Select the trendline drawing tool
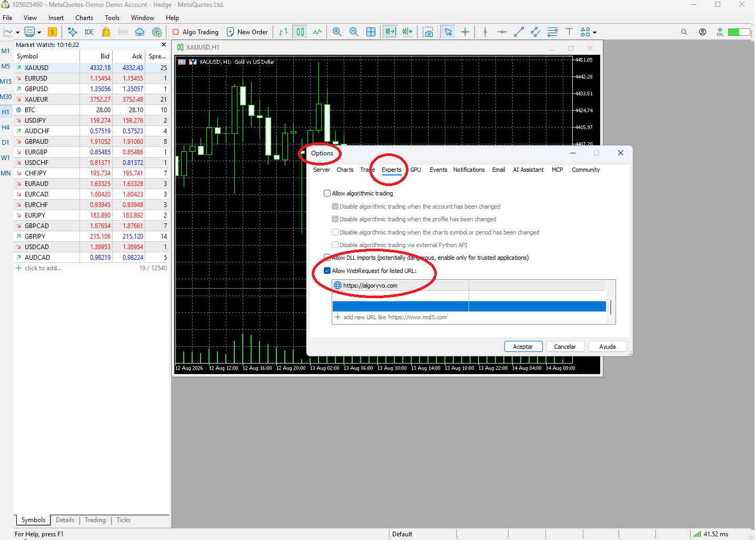 click(519, 32)
